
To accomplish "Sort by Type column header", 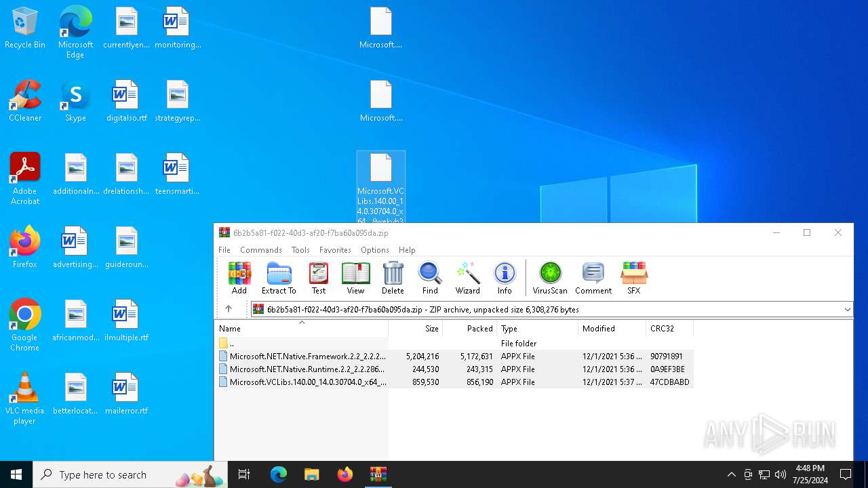I will (538, 329).
